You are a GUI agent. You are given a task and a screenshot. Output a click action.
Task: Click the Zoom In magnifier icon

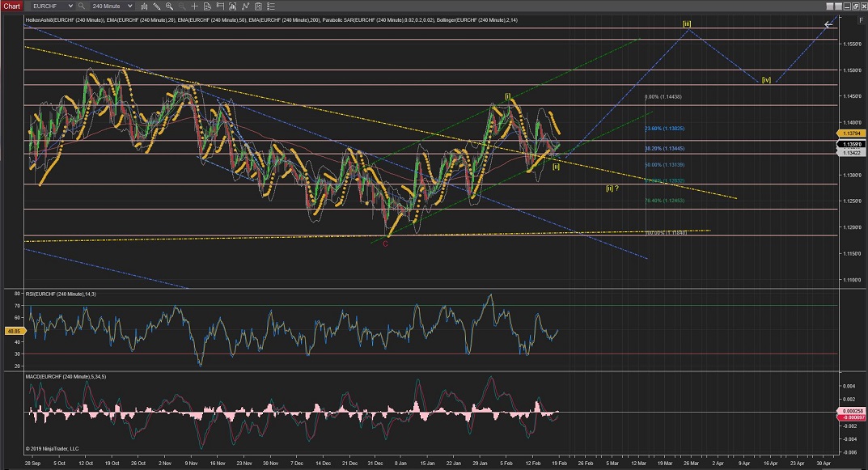tap(169, 6)
